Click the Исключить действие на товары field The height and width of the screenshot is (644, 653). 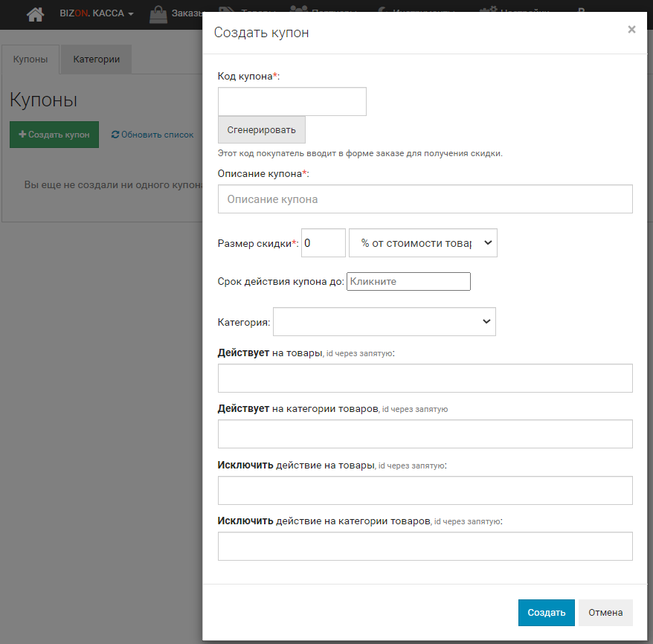425,491
